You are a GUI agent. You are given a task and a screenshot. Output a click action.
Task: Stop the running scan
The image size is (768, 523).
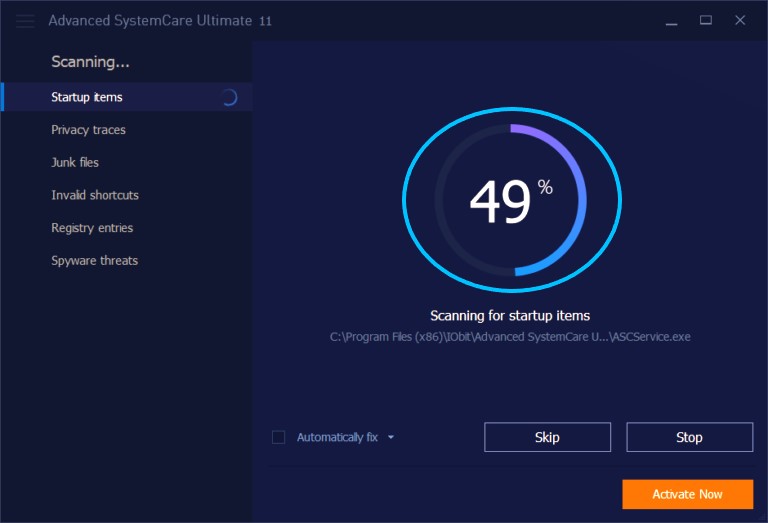[x=689, y=437]
